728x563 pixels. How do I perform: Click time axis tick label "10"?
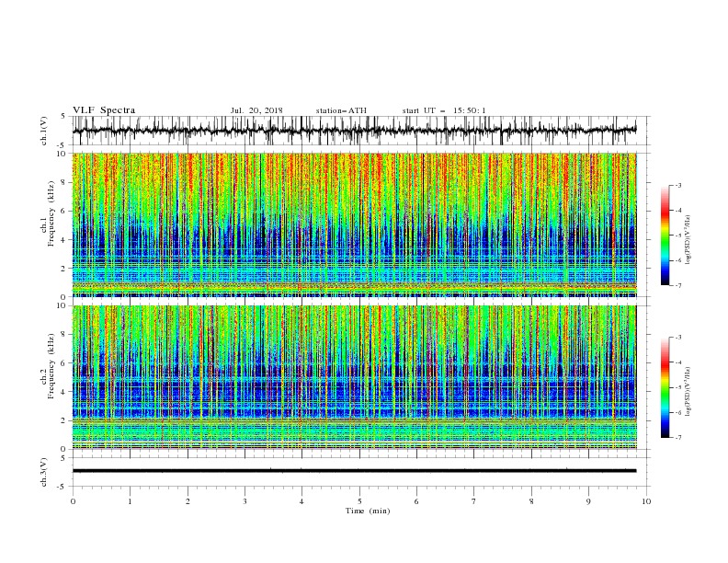(x=646, y=501)
